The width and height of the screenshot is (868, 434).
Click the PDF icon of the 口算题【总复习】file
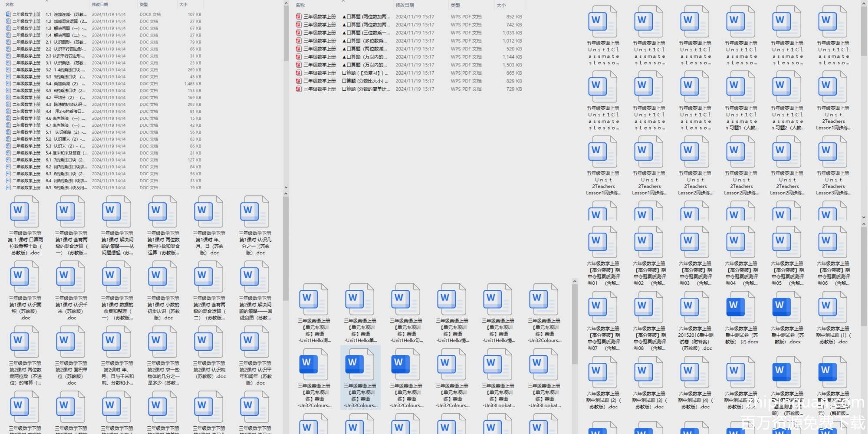[x=299, y=73]
